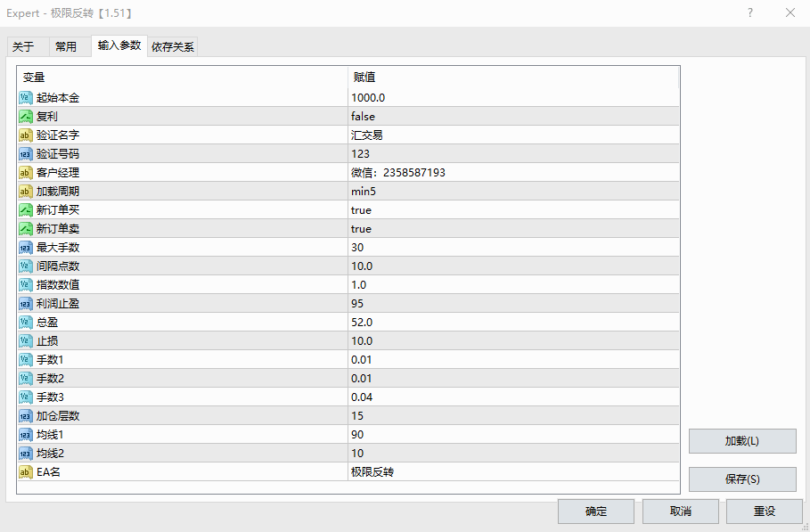Click the help question mark button
810x532 pixels.
point(750,13)
